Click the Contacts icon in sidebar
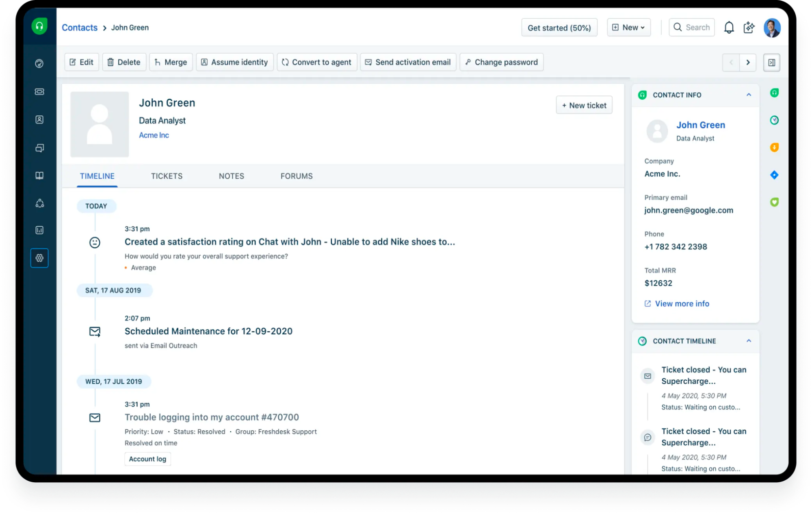This screenshot has width=812, height=514. point(40,119)
